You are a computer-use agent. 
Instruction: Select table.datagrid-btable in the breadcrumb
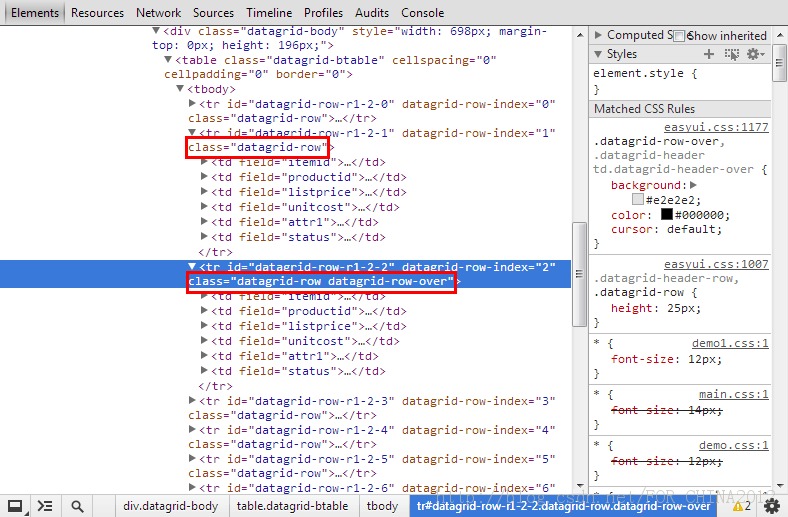click(292, 506)
